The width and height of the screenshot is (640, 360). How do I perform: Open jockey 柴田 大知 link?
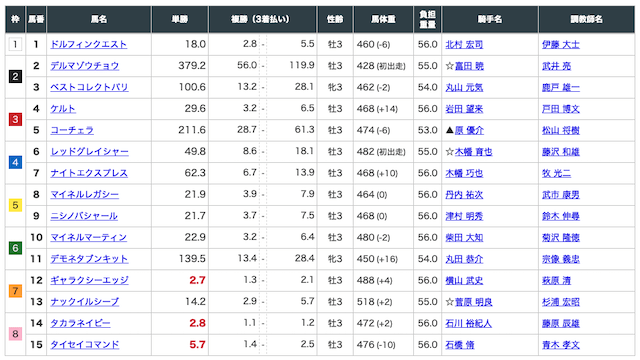click(x=464, y=238)
